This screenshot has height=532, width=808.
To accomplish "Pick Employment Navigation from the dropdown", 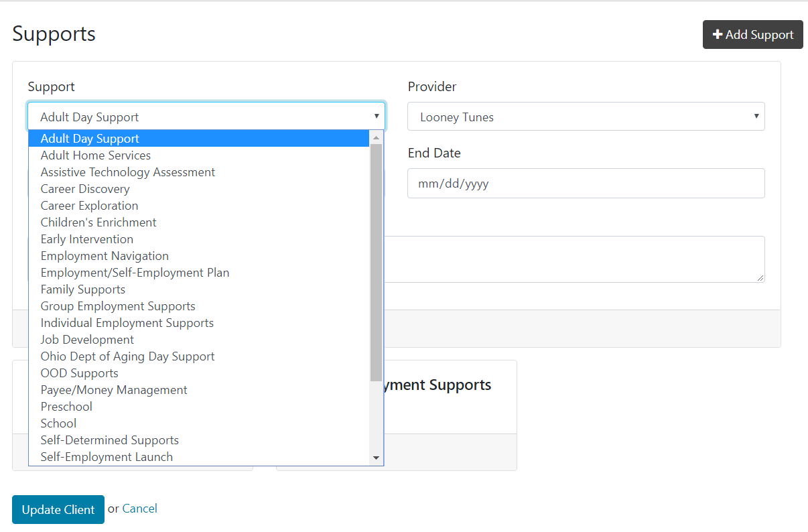I will click(105, 256).
